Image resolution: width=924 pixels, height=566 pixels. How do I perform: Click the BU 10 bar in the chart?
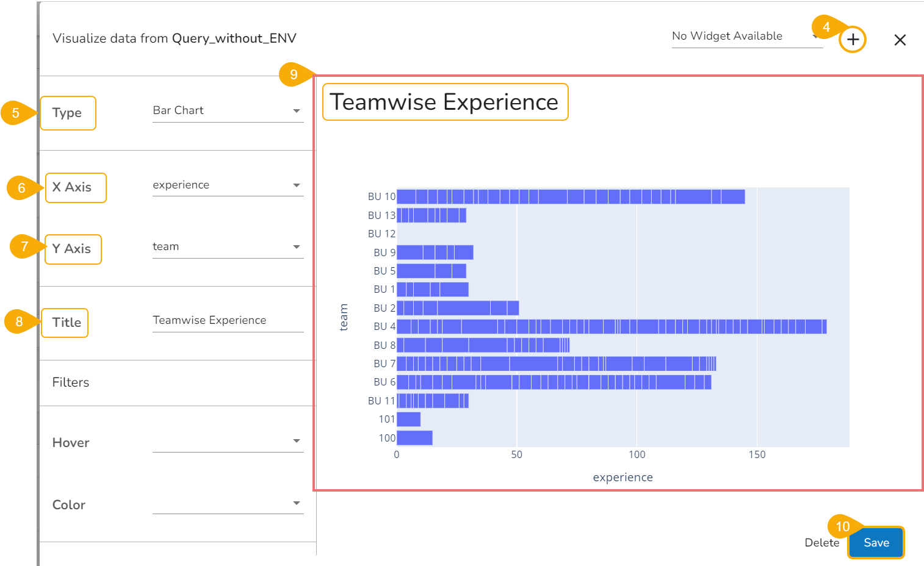[571, 196]
